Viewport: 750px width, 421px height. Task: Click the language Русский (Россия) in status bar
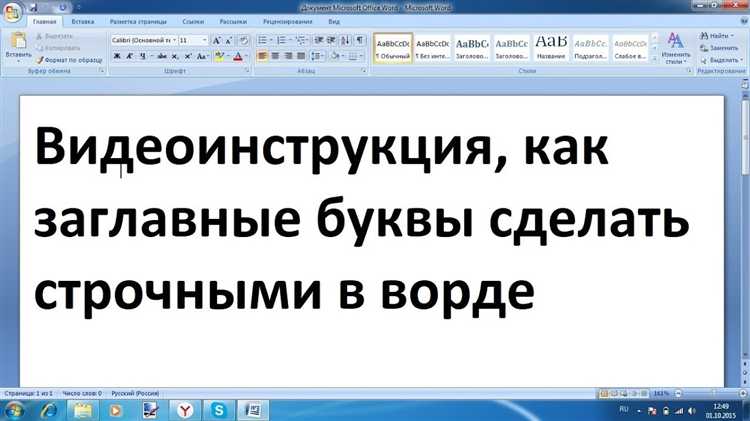click(x=135, y=394)
